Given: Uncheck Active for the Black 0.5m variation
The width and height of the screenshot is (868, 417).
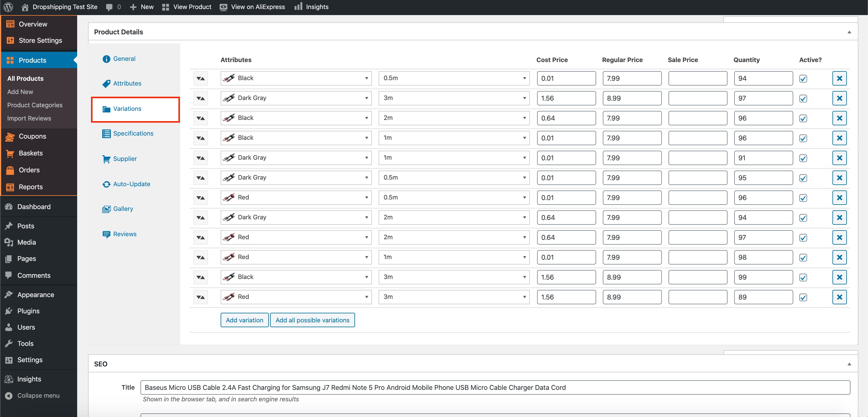Looking at the screenshot, I should point(803,79).
